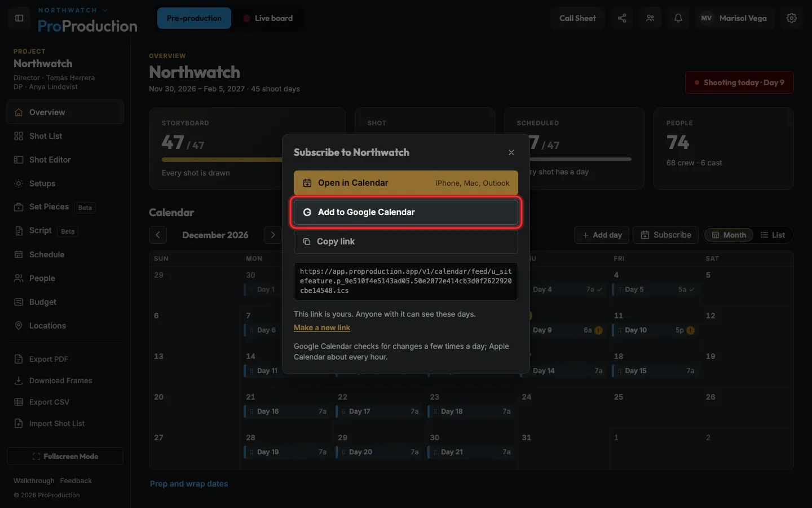The image size is (812, 508).
Task: Click Copy link button
Action: click(406, 242)
